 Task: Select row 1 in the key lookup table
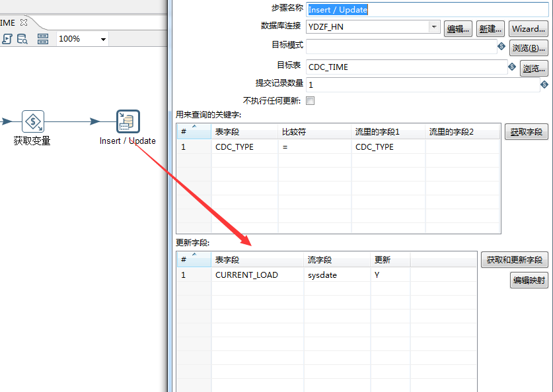point(194,147)
